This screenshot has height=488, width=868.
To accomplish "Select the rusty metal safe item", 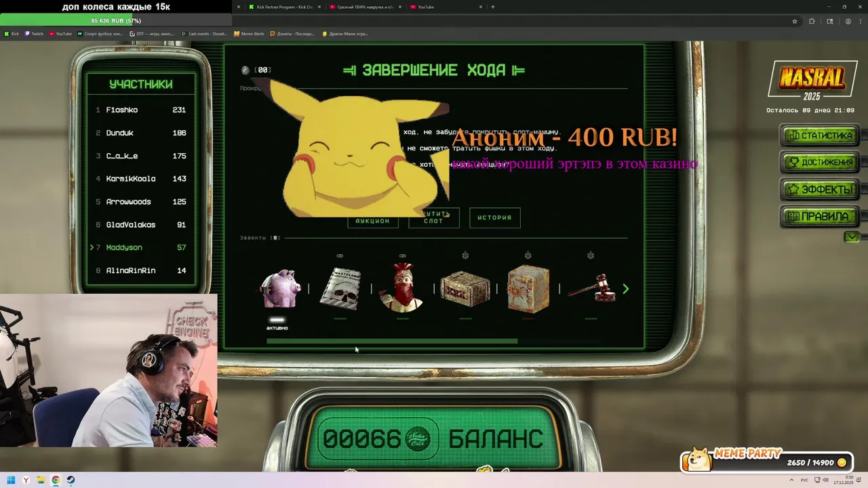I will pos(528,289).
